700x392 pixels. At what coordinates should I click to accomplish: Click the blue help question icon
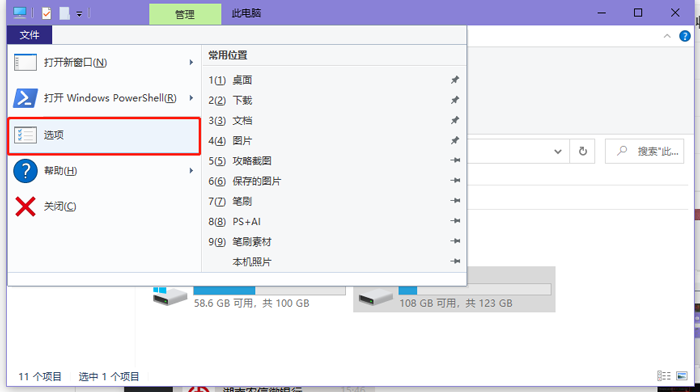tap(25, 171)
